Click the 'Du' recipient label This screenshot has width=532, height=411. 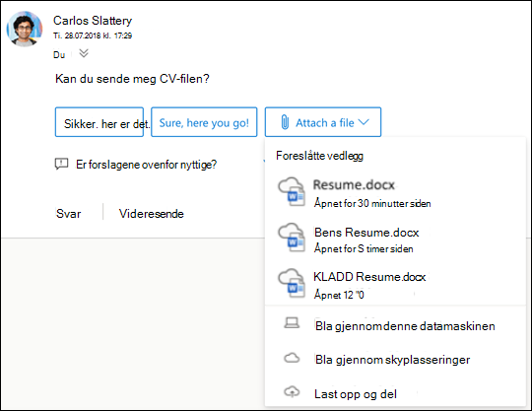(x=59, y=55)
